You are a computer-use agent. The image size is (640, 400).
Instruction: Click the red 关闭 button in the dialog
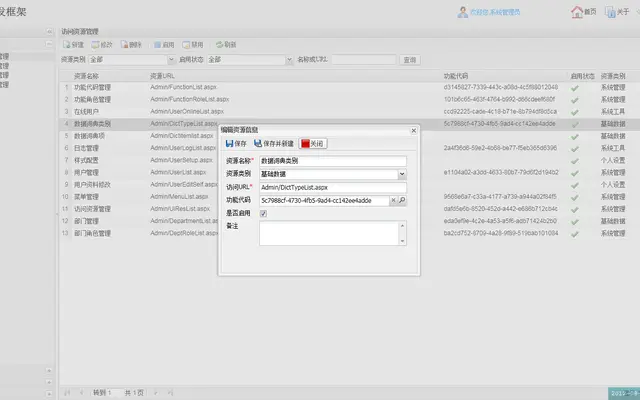tap(313, 144)
